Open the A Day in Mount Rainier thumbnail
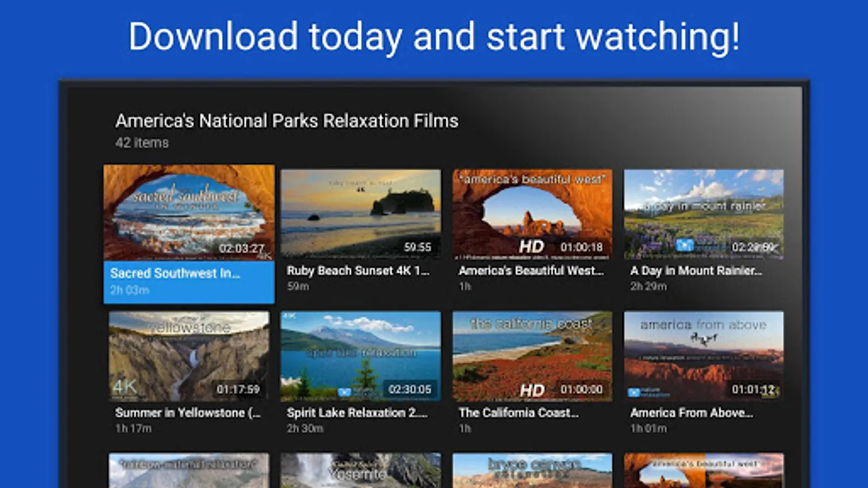The image size is (868, 488). 704,214
